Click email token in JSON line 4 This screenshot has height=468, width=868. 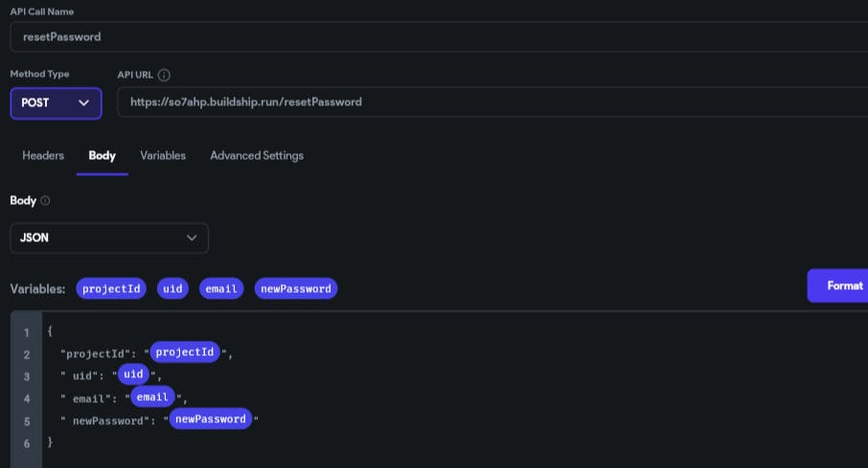152,396
